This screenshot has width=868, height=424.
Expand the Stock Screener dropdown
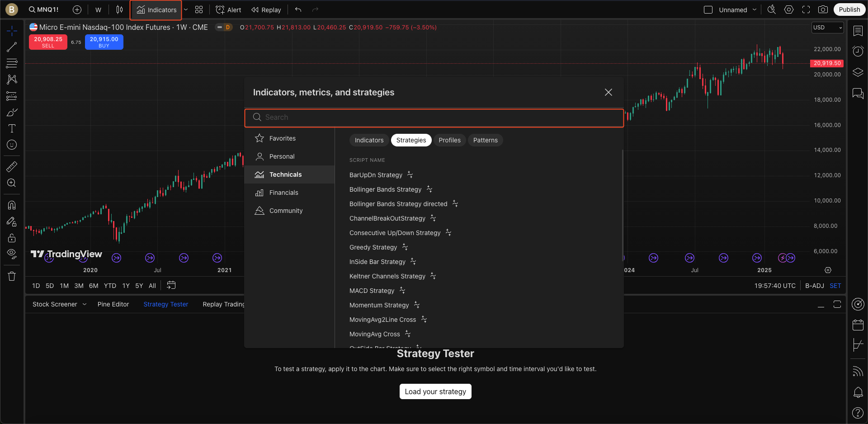[x=84, y=304]
